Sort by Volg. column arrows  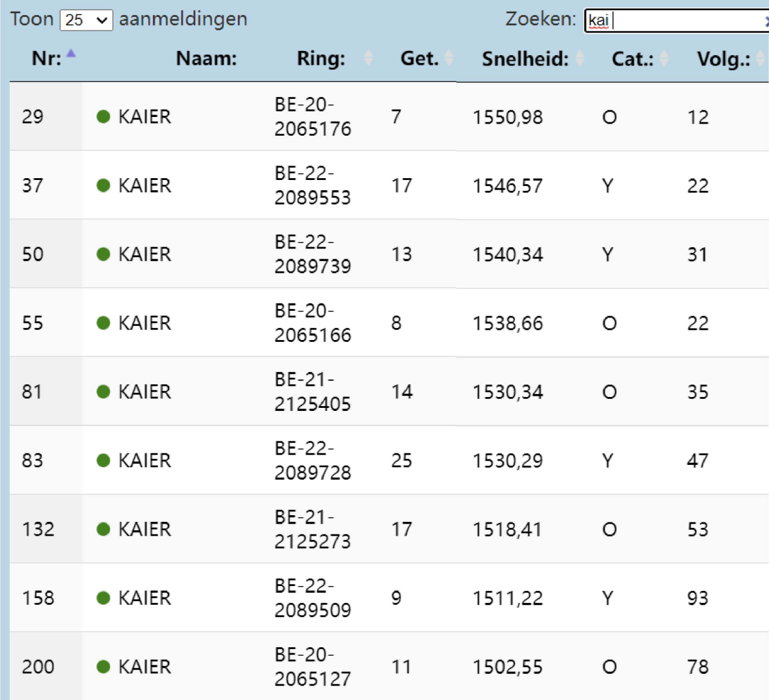pyautogui.click(x=760, y=58)
